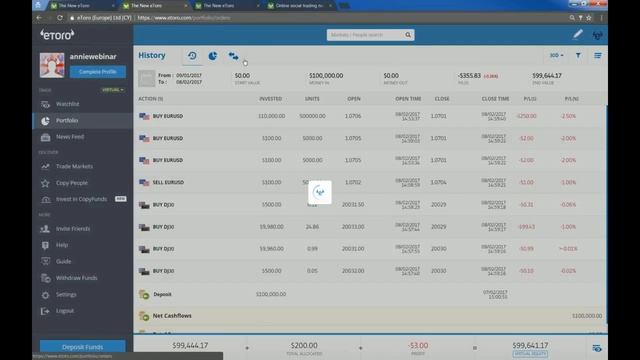Open the list view menu icon
Image resolution: width=640 pixels, height=360 pixels.
(598, 56)
